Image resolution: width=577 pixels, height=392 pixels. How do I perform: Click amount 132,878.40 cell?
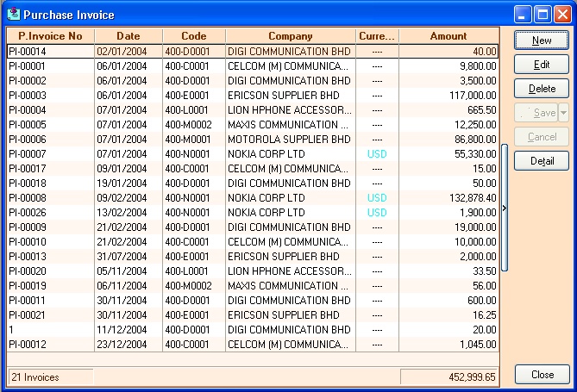click(448, 198)
